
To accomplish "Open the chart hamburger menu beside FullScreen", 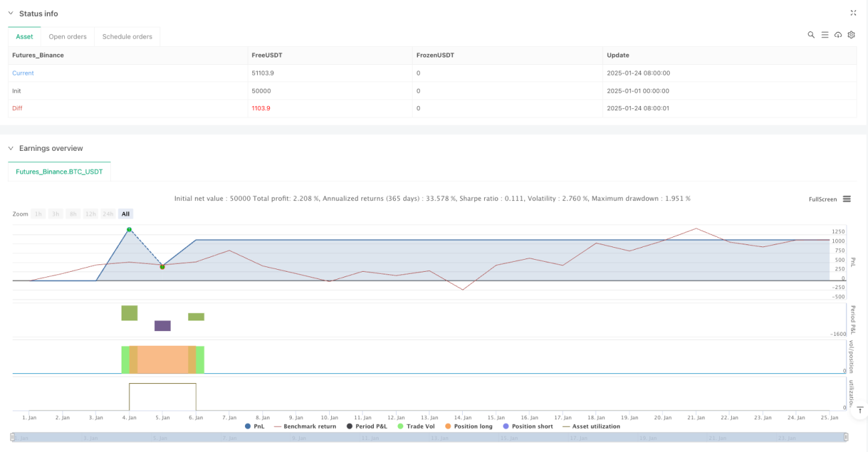I will (x=847, y=199).
